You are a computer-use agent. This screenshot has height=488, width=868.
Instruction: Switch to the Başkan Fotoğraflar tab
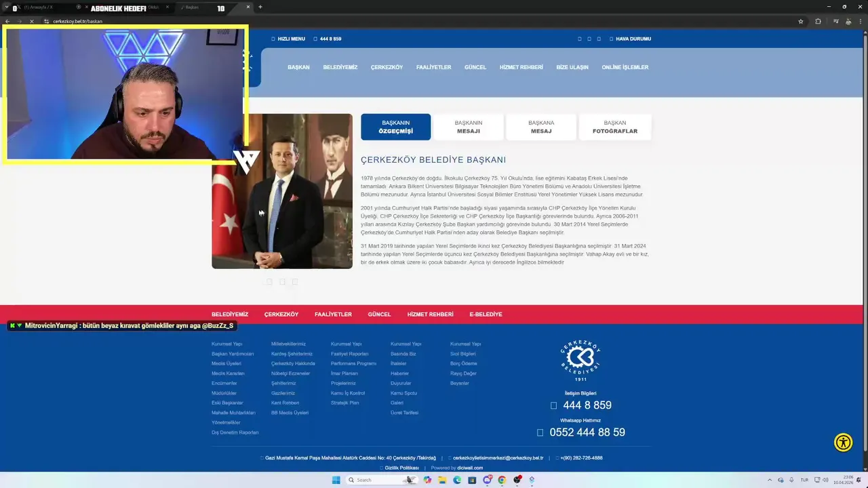[615, 127]
